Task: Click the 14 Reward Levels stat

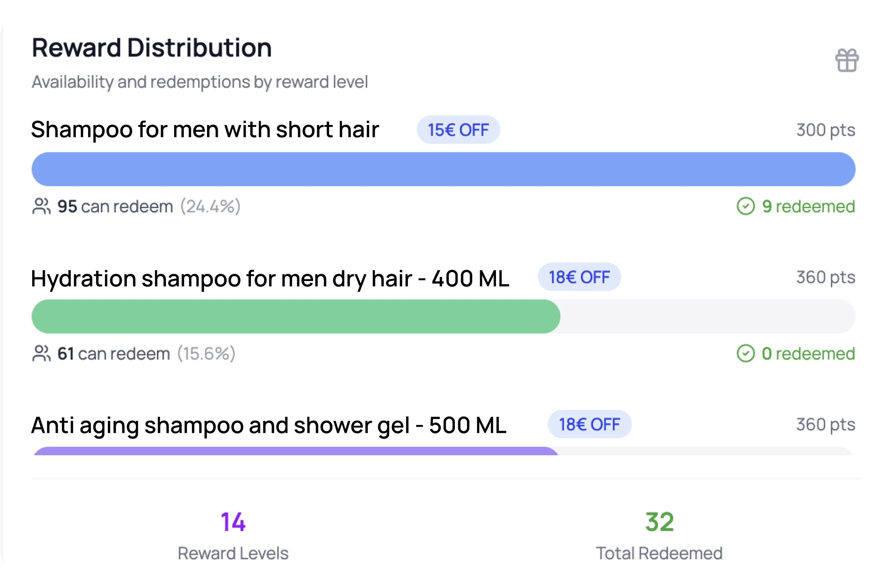Action: tap(233, 535)
